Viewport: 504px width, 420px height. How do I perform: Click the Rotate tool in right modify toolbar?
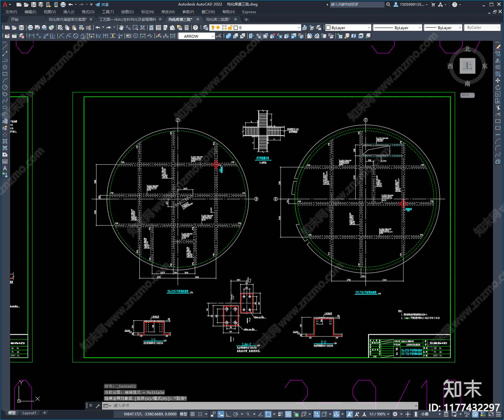point(498,87)
